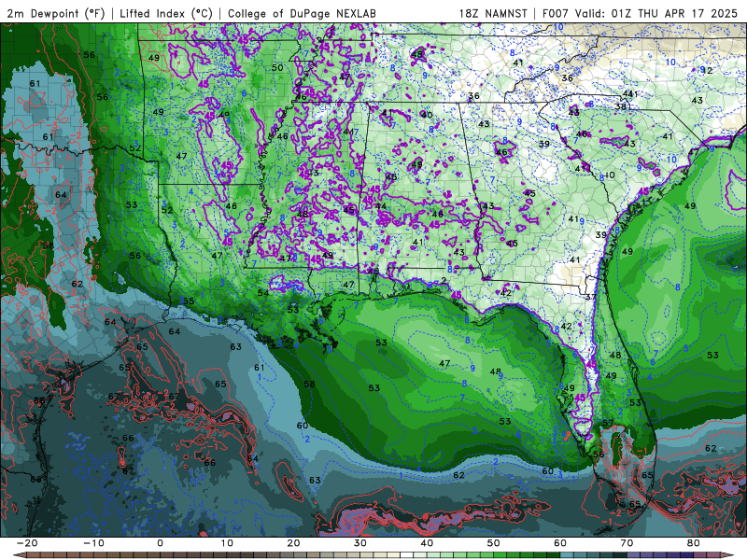Click the 'F007 Valid: 01Z THU APR 17 2025' text
The width and height of the screenshot is (747, 560).
point(640,13)
